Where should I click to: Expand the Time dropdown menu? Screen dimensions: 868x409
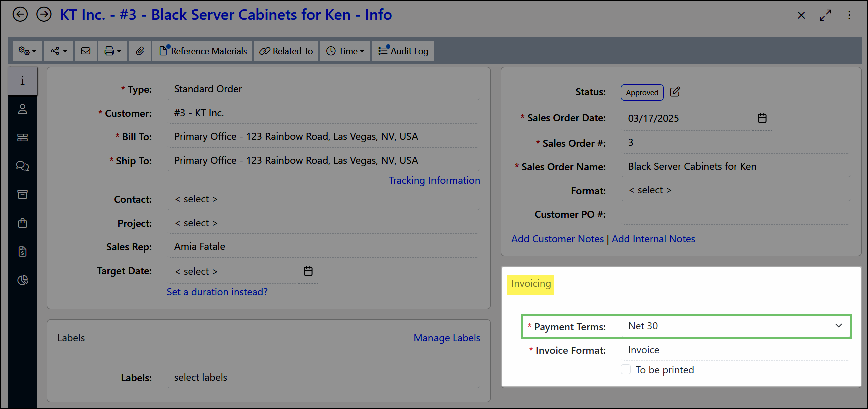click(345, 51)
